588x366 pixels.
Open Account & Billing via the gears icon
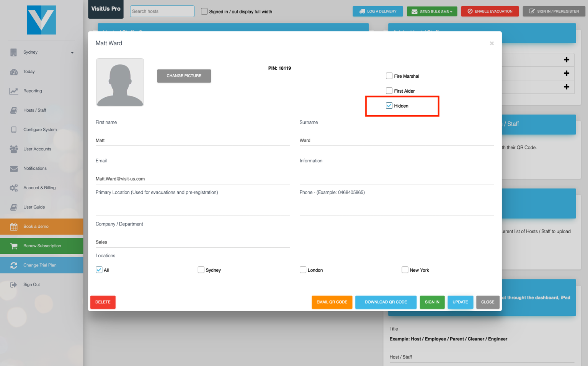point(14,188)
